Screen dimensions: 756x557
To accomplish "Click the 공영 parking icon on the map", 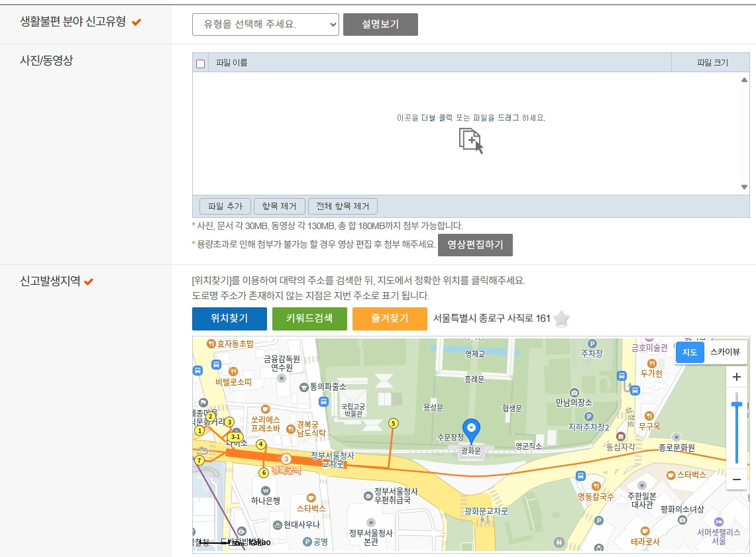I will (307, 542).
